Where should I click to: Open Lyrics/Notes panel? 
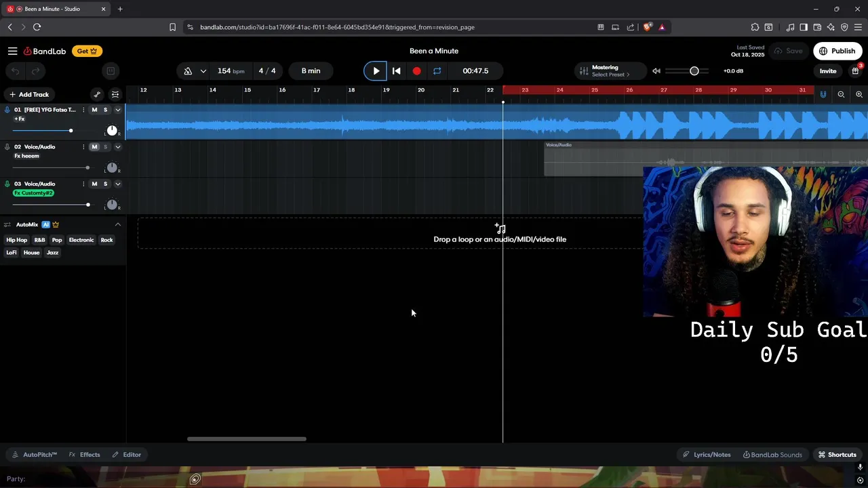707,455
